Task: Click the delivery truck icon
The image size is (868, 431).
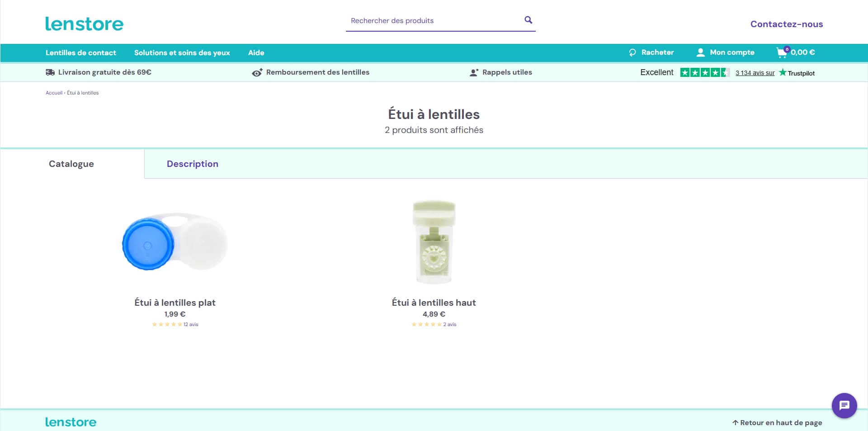Action: 50,72
